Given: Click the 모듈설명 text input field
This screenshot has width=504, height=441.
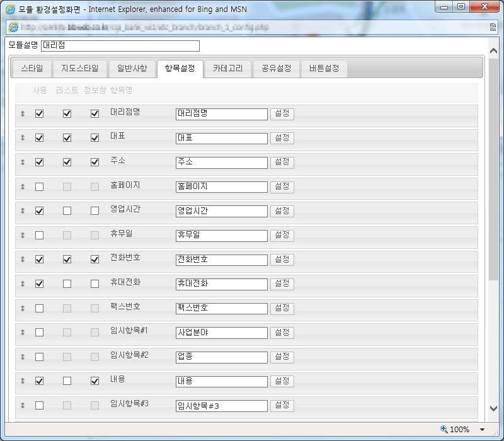Looking at the screenshot, I should point(120,46).
